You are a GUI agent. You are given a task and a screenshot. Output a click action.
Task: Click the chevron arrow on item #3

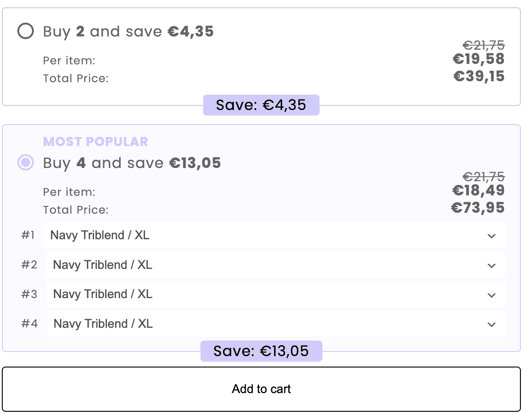[x=492, y=295]
